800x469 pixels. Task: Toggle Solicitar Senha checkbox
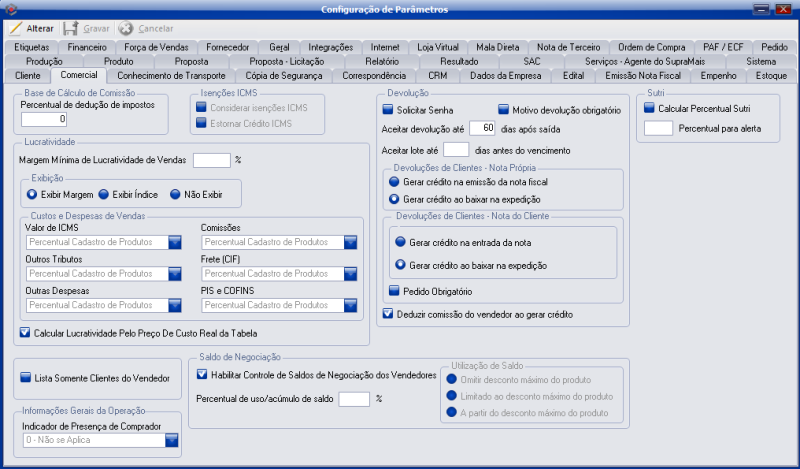(x=388, y=110)
